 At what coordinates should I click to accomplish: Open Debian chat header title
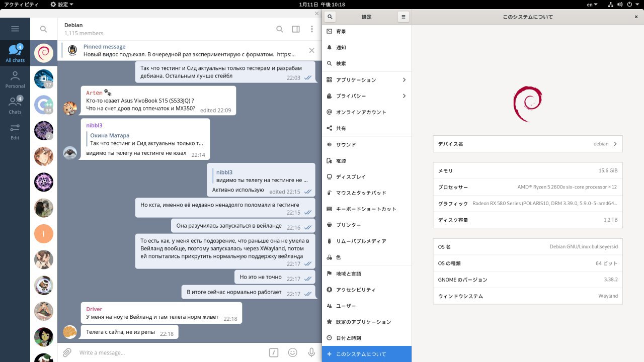73,25
